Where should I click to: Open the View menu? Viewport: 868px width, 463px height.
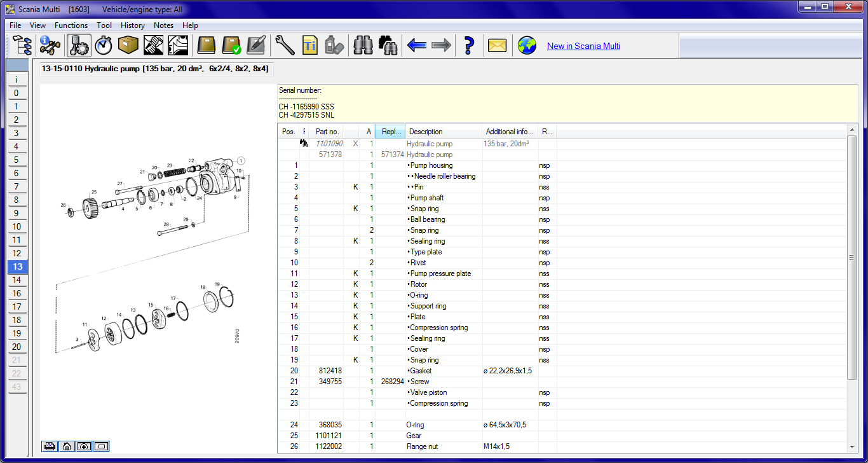37,25
